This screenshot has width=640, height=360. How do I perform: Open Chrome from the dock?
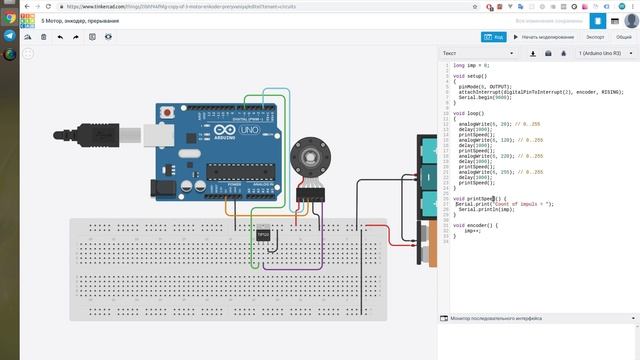click(x=9, y=18)
